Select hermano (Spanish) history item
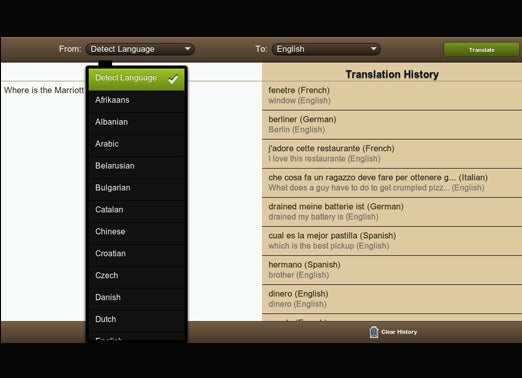522x378 pixels. coord(392,270)
